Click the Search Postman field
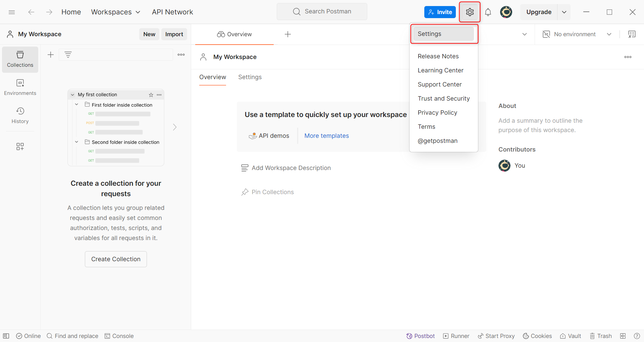644x342 pixels. [322, 11]
